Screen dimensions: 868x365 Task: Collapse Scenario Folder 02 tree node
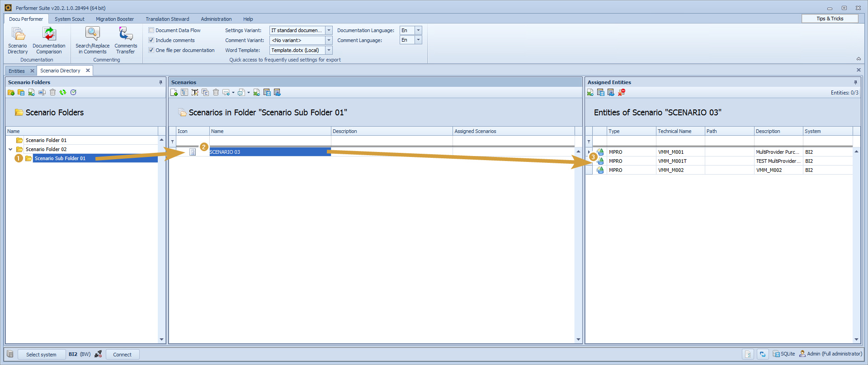(10, 149)
